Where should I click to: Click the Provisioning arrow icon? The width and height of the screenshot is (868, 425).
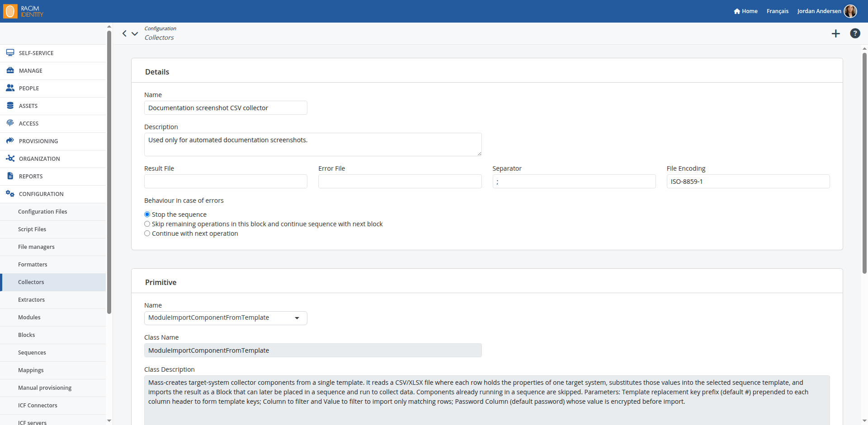click(x=10, y=141)
